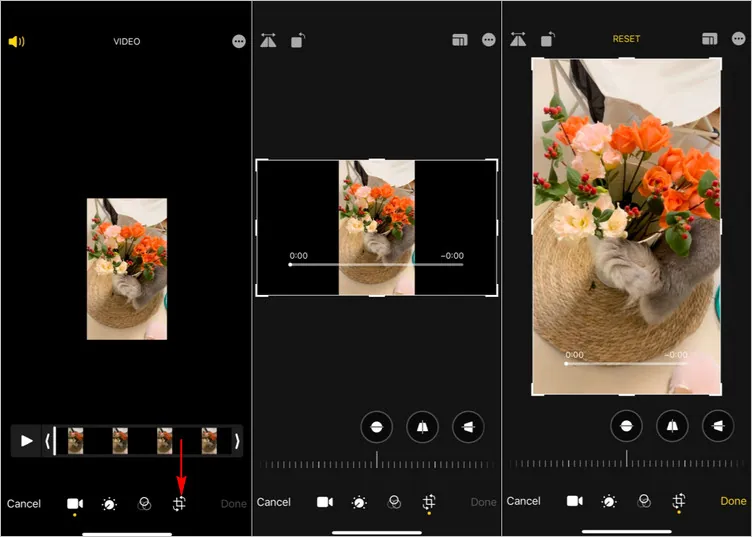Tap Cancel in the left screen
Screen dimensions: 752x537
[x=24, y=503]
